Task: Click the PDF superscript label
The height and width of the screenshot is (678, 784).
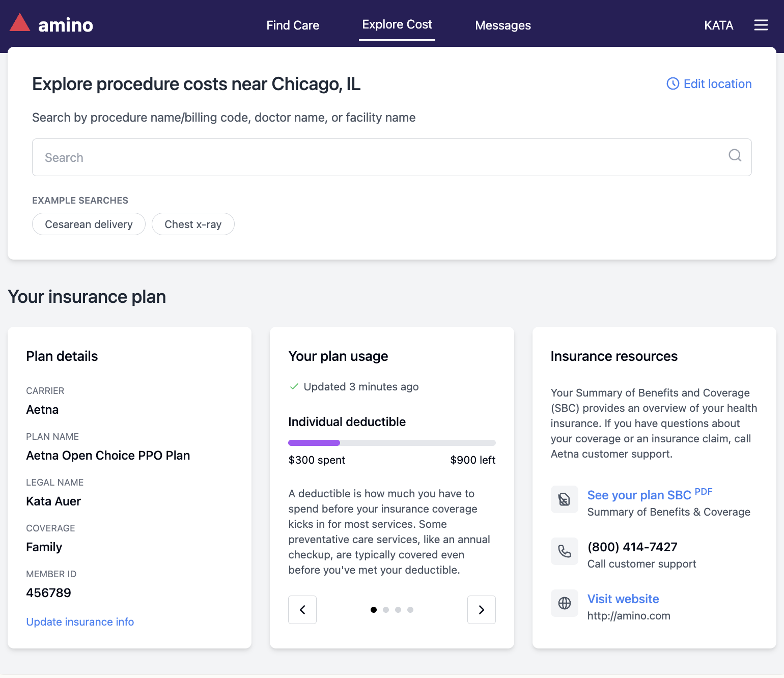Action: click(704, 492)
